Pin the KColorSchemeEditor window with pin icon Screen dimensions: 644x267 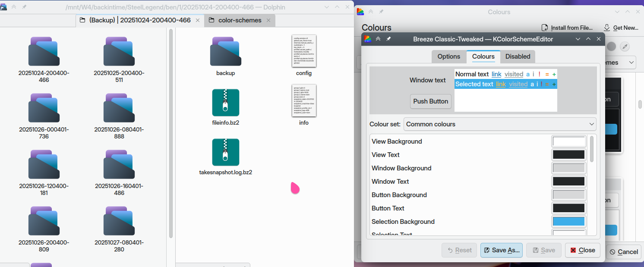[x=388, y=39]
